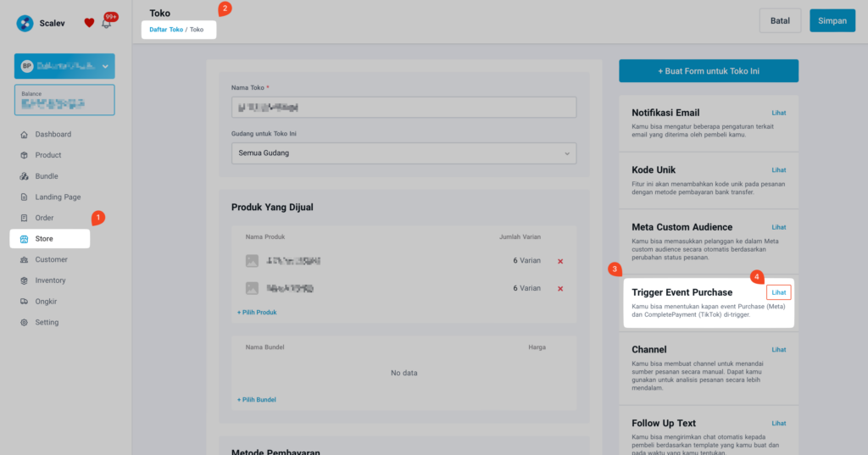This screenshot has height=455, width=868.
Task: Click the + Pilih Bundel link
Action: coord(256,400)
